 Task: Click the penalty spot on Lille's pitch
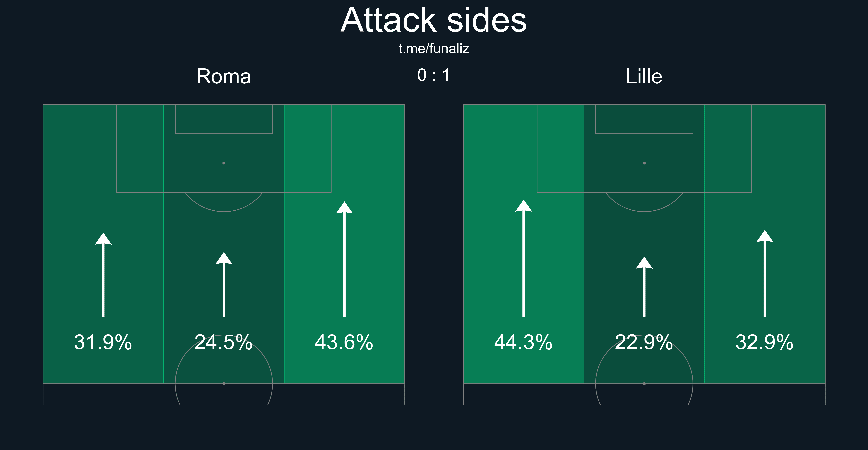tap(644, 163)
